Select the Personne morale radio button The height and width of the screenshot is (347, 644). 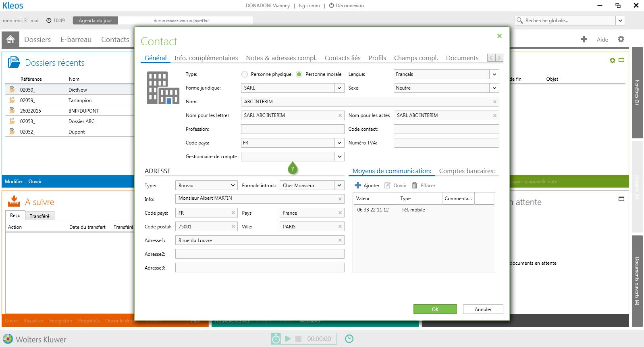click(299, 74)
